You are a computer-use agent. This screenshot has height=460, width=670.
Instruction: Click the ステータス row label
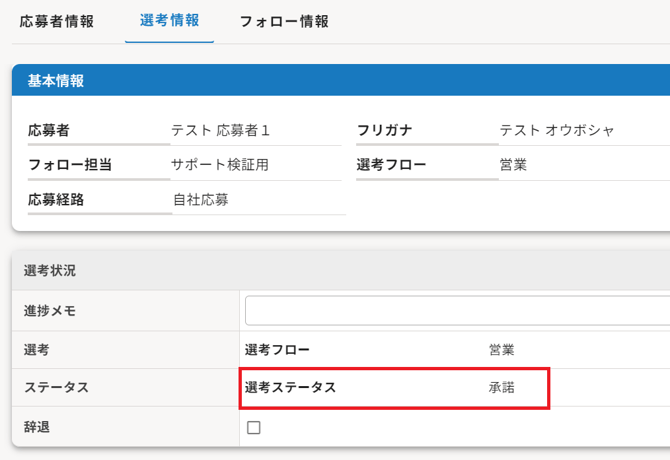(x=56, y=387)
